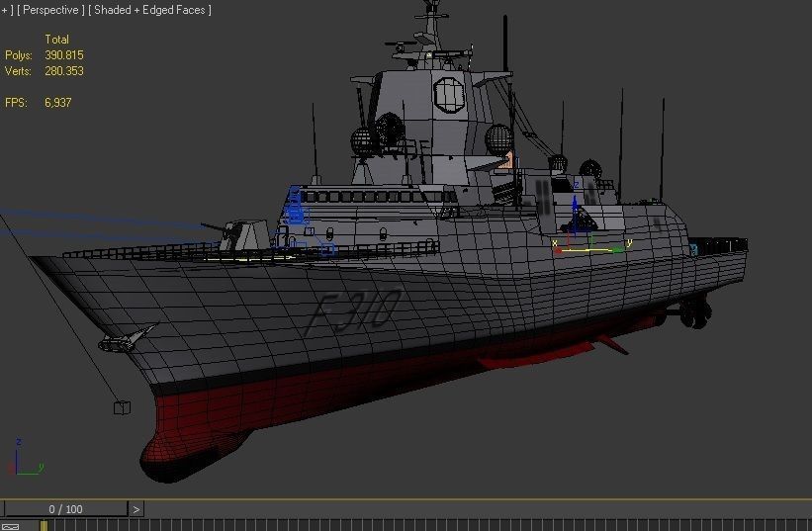The height and width of the screenshot is (531, 812).
Task: Select the red X-axis gizmo handle
Action: point(558,251)
